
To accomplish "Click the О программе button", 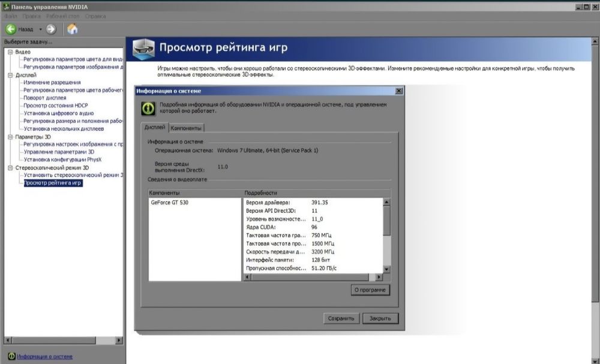I will click(x=370, y=290).
